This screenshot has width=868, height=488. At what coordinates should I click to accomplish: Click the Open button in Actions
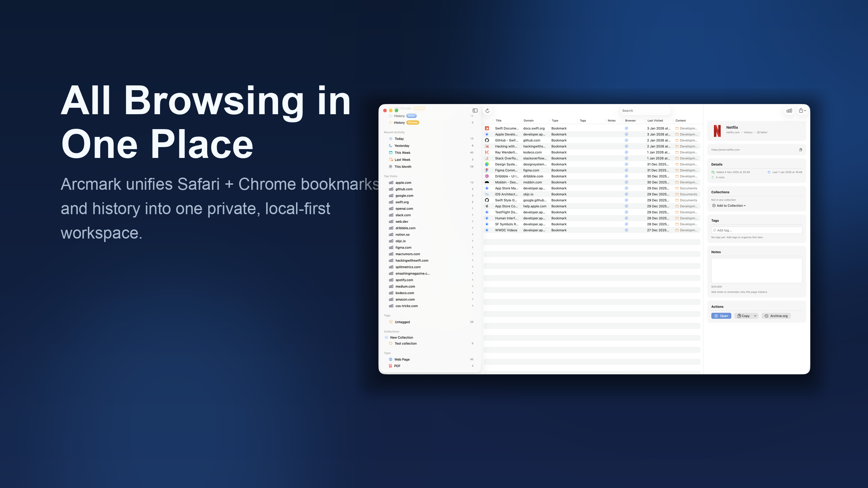click(721, 316)
